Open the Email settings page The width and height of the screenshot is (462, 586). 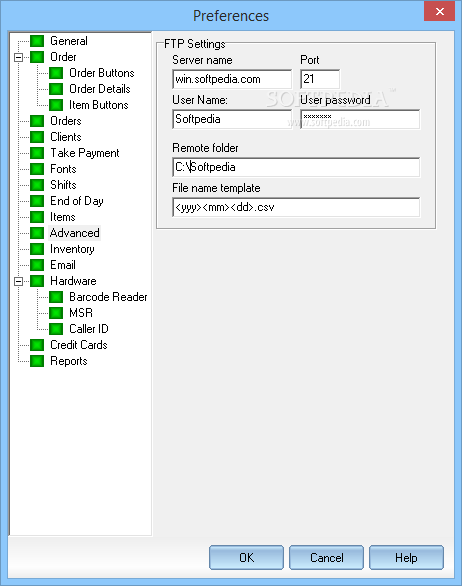pyautogui.click(x=63, y=265)
